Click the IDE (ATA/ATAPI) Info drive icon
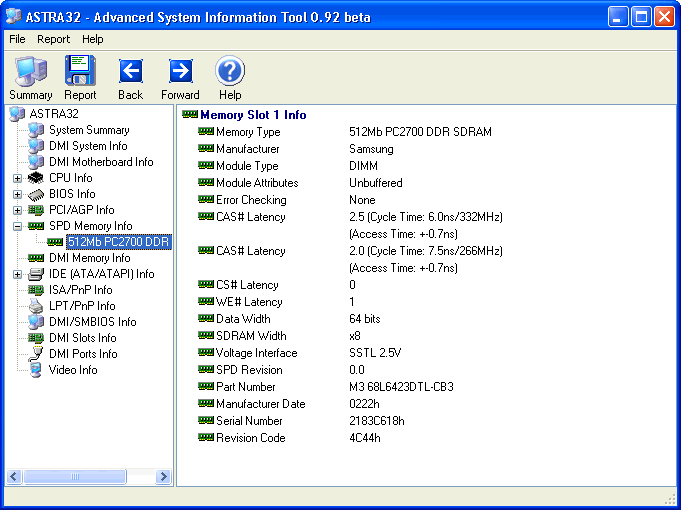Image resolution: width=681 pixels, height=510 pixels. [36, 274]
